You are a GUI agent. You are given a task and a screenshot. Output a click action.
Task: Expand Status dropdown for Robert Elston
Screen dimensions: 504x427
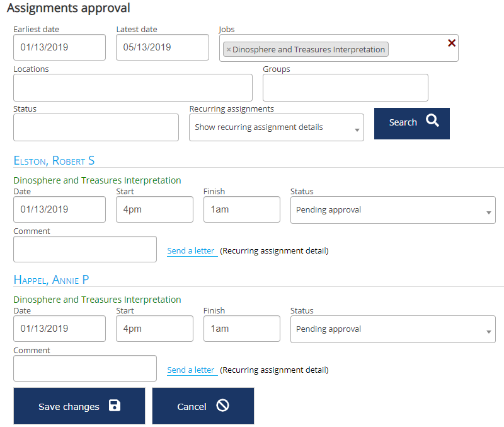click(x=392, y=210)
